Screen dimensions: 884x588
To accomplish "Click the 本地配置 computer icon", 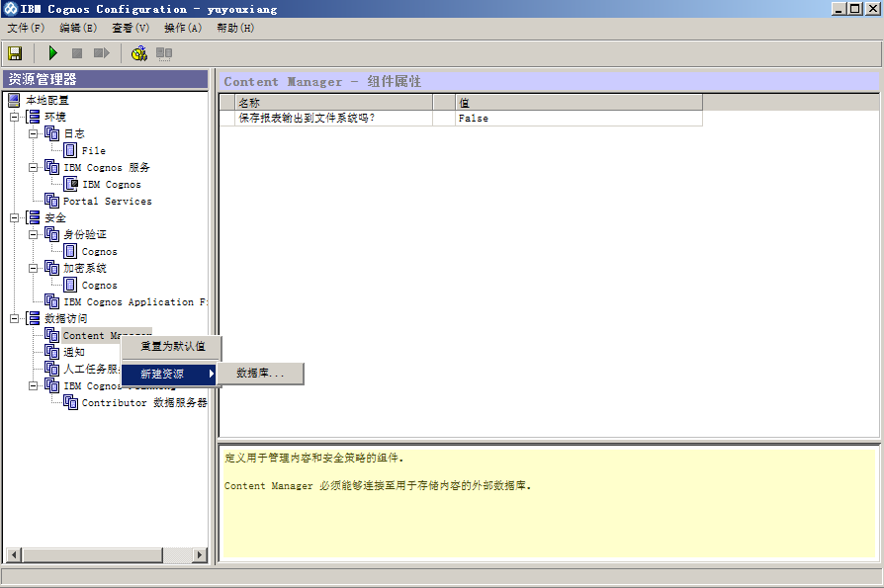I will pyautogui.click(x=14, y=100).
